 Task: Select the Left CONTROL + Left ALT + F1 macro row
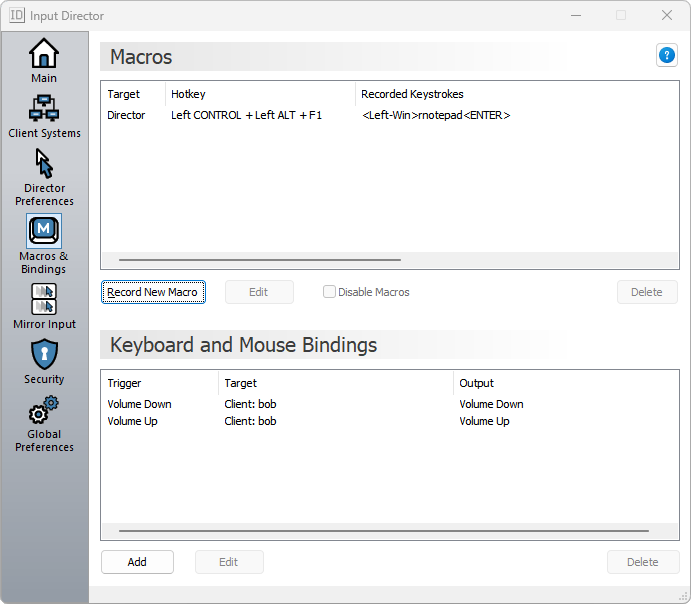pos(246,116)
